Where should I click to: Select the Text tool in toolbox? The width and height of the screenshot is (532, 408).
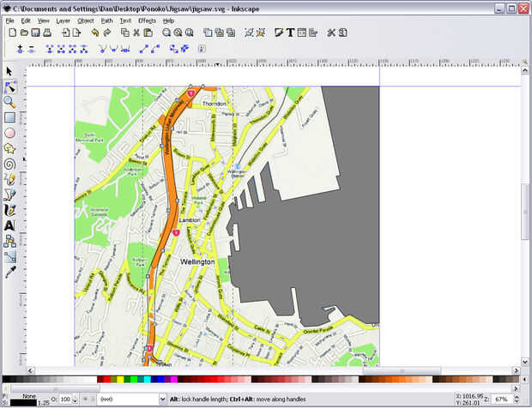click(9, 225)
